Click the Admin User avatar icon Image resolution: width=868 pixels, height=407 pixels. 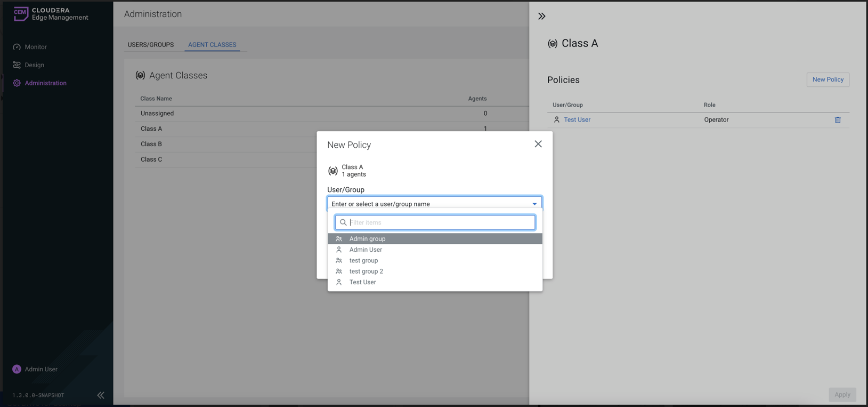[17, 369]
